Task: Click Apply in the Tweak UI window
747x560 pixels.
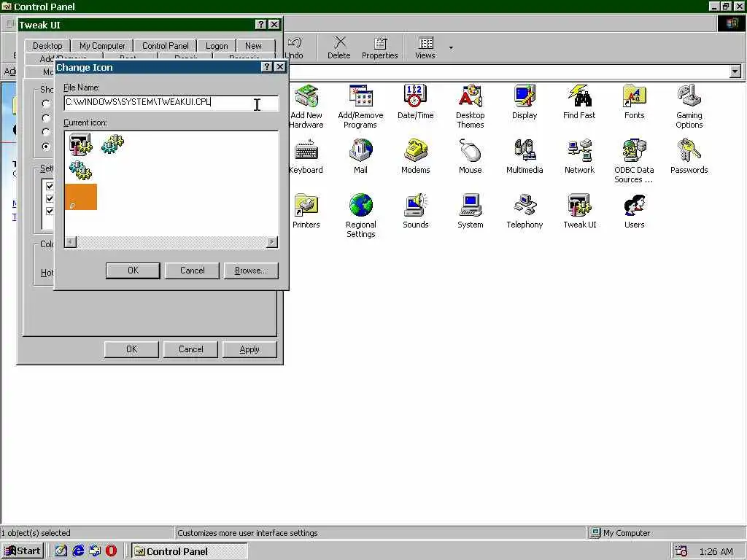Action: click(x=249, y=349)
